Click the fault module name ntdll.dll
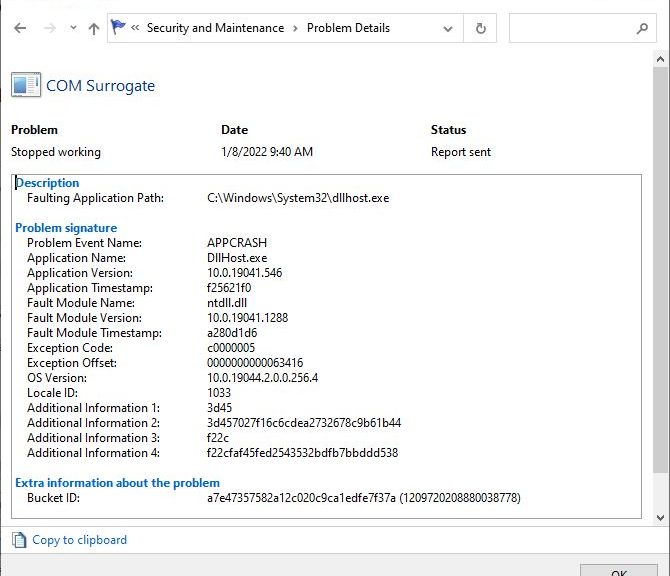This screenshot has width=670, height=576. pyautogui.click(x=227, y=303)
